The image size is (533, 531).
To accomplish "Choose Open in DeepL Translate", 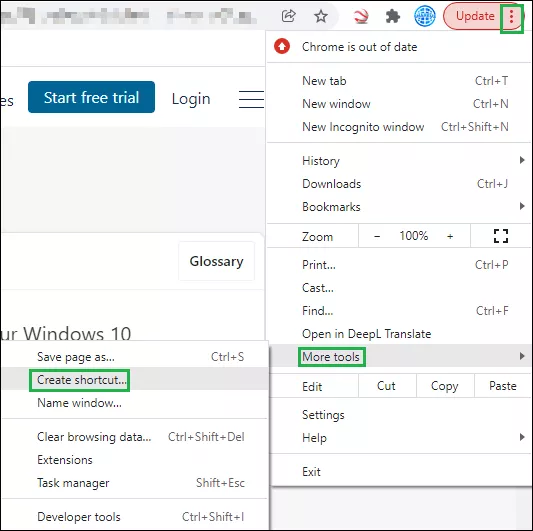I will tap(399, 334).
